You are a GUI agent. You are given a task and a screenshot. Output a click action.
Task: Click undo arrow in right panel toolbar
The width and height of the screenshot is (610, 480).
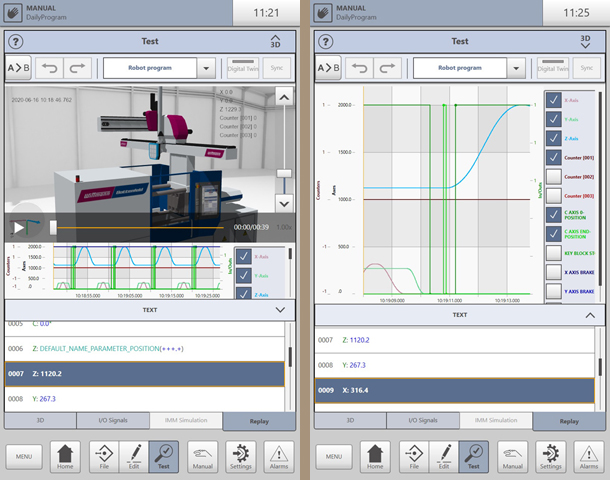[x=359, y=68]
